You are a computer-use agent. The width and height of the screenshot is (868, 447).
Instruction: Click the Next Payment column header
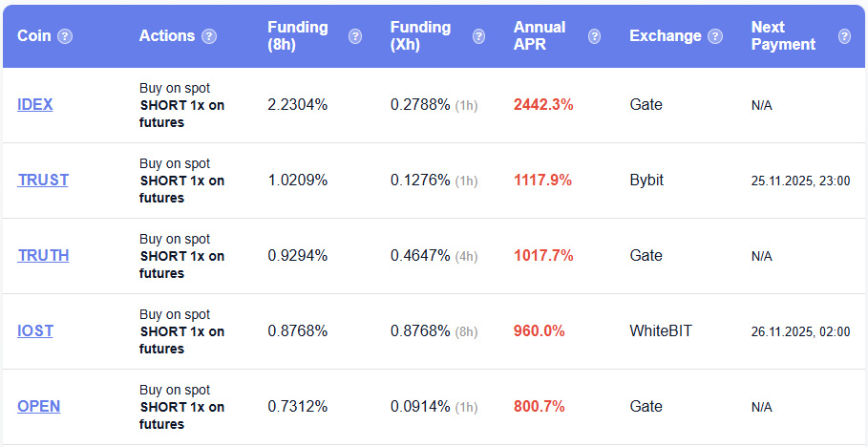[x=783, y=35]
